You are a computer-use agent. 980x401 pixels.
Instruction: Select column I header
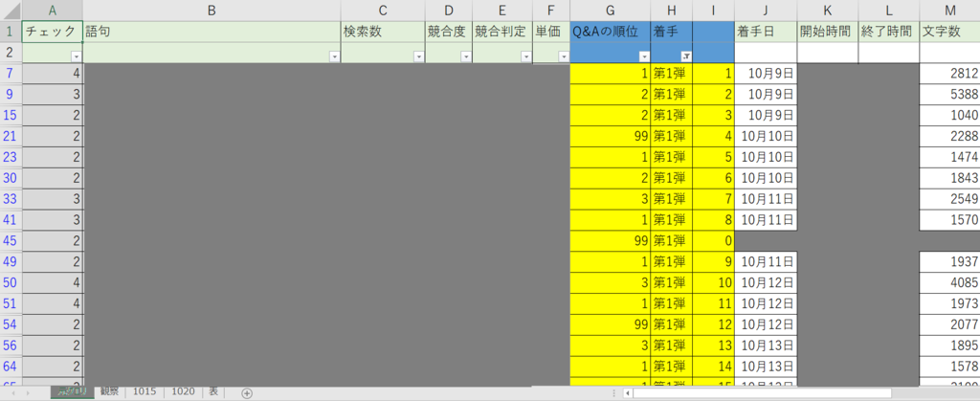[x=713, y=10]
